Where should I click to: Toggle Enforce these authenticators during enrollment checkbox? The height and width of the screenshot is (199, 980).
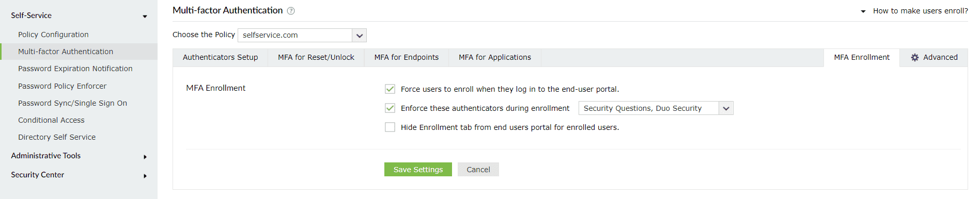[x=390, y=108]
